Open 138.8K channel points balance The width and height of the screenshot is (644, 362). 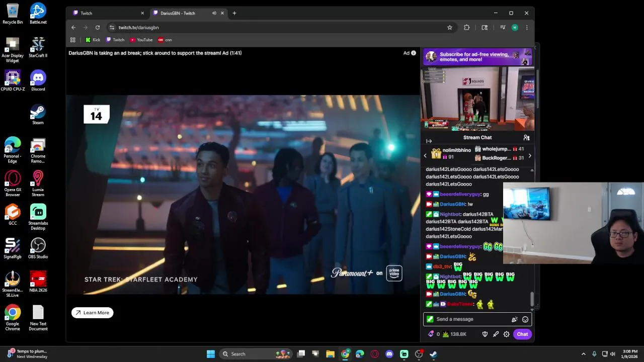[454, 334]
